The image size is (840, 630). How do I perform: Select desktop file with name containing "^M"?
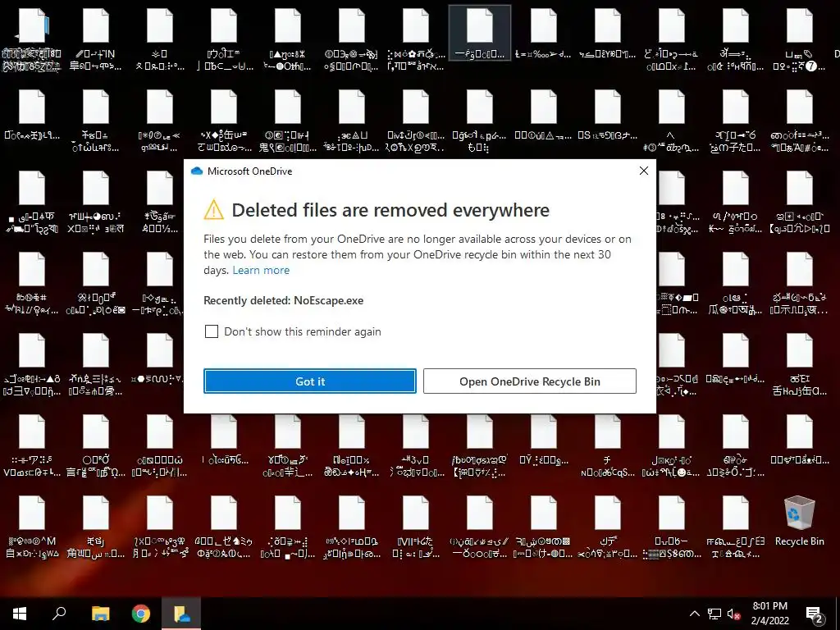[x=32, y=527]
